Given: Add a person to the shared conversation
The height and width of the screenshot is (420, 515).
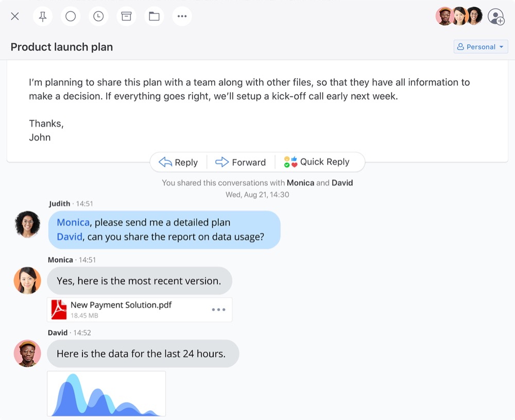Looking at the screenshot, I should [x=496, y=16].
